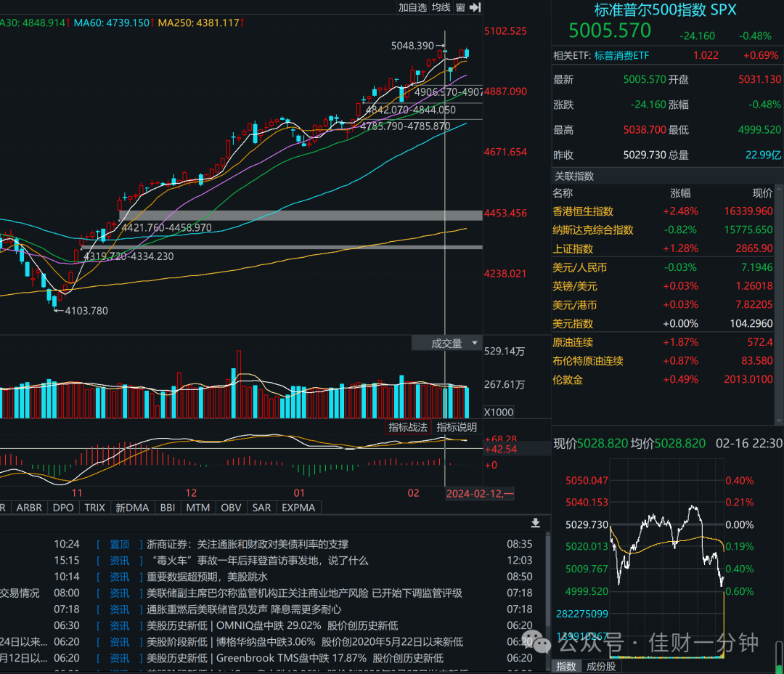The height and width of the screenshot is (674, 784).
Task: Click the 2024-02-12 date cursor label
Action: [480, 494]
